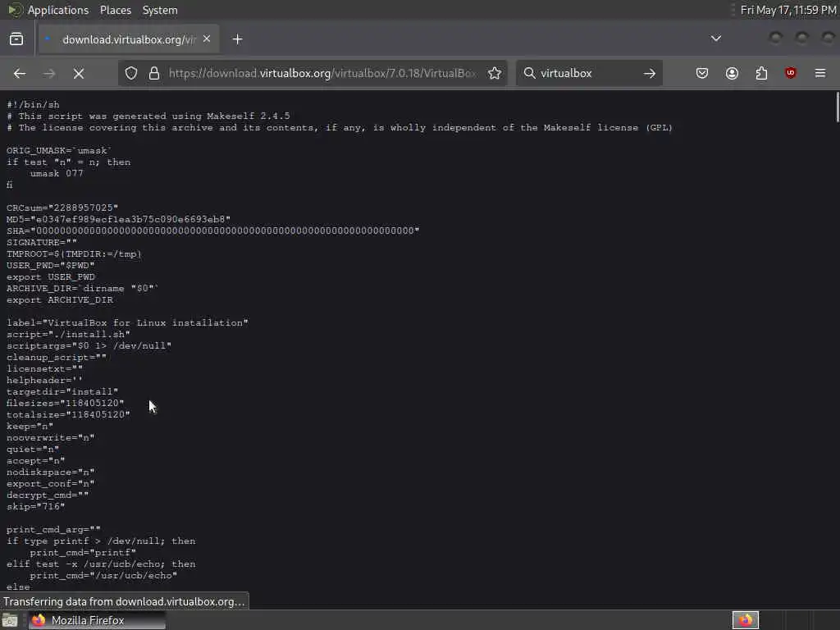Viewport: 840px width, 630px height.
Task: Open a new tab with plus button
Action: click(x=237, y=39)
